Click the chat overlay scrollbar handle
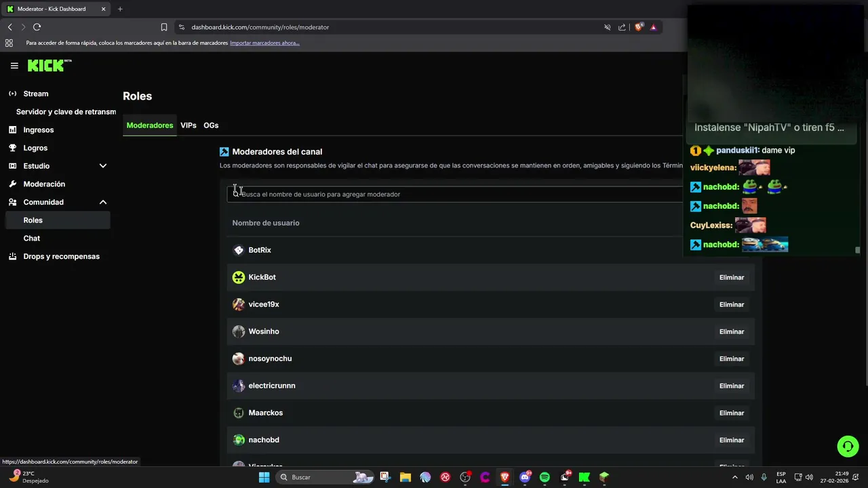The image size is (868, 488). [857, 250]
